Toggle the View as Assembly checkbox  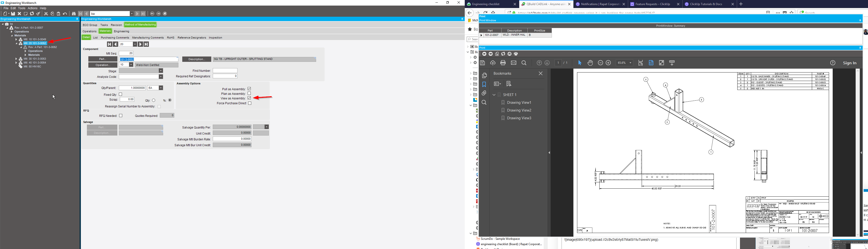pyautogui.click(x=249, y=98)
